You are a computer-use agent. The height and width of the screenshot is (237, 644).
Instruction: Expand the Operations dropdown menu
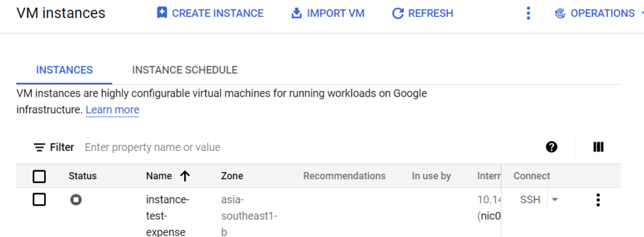(x=642, y=13)
